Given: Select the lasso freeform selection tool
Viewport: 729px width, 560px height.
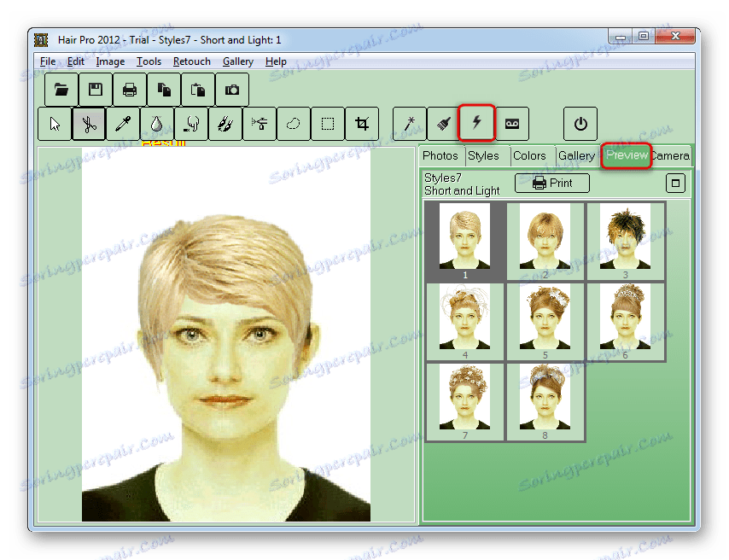Looking at the screenshot, I should tap(294, 124).
